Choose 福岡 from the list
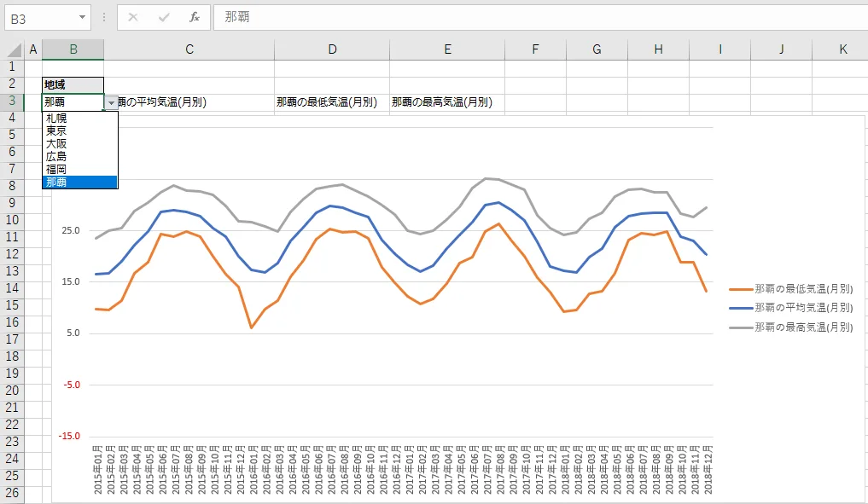Screen dimensions: 868x504 pyautogui.click(x=56, y=170)
